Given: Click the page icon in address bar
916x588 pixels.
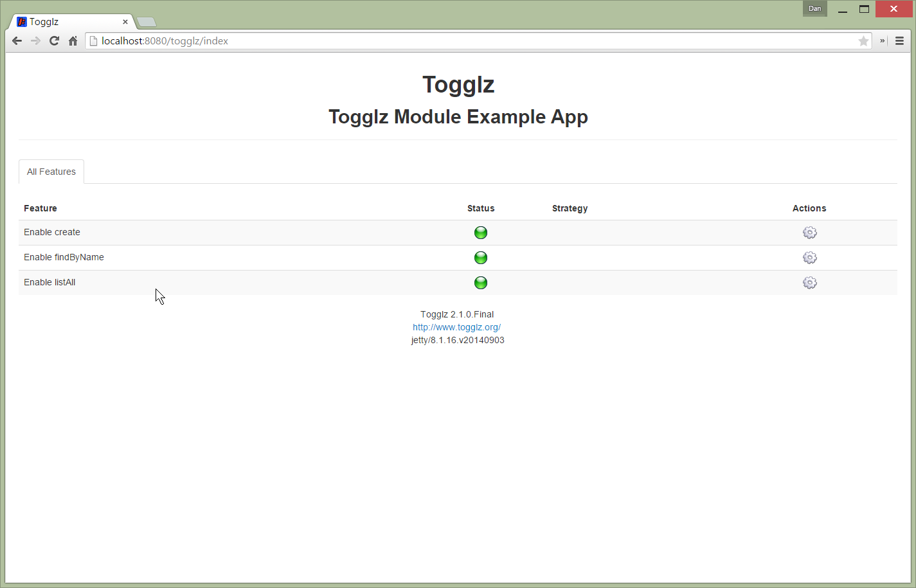Looking at the screenshot, I should 93,41.
